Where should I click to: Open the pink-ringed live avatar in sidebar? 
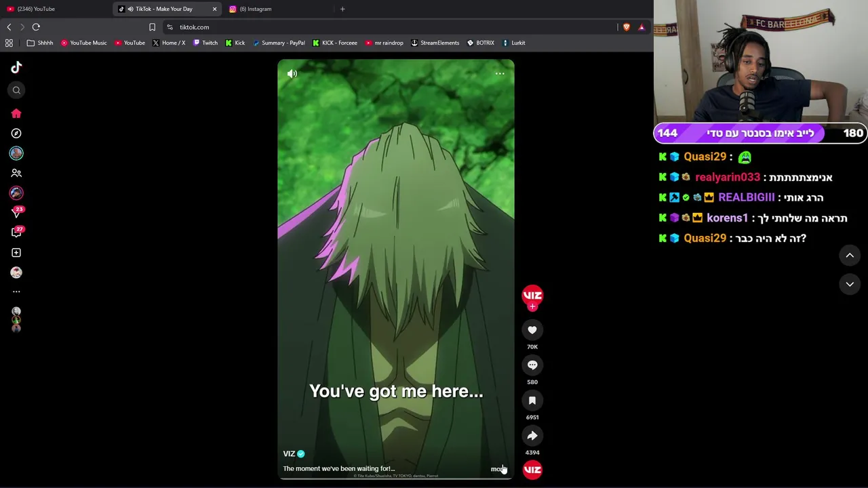point(16,193)
